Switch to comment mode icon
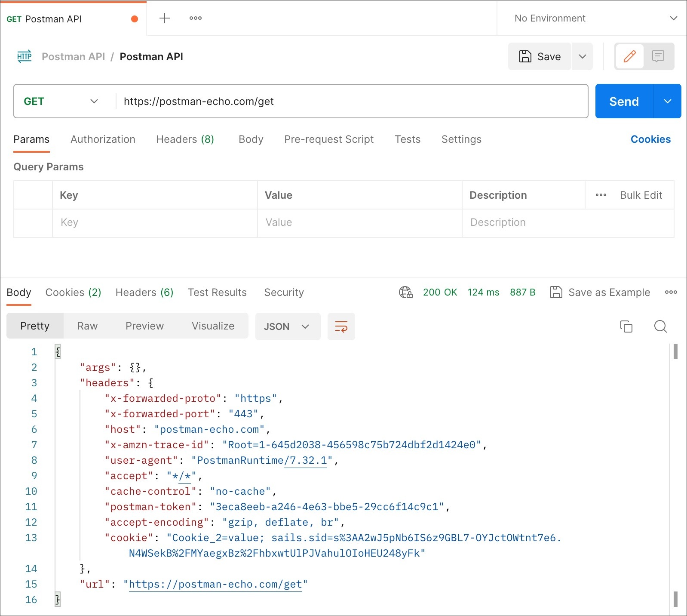687x616 pixels. point(658,56)
